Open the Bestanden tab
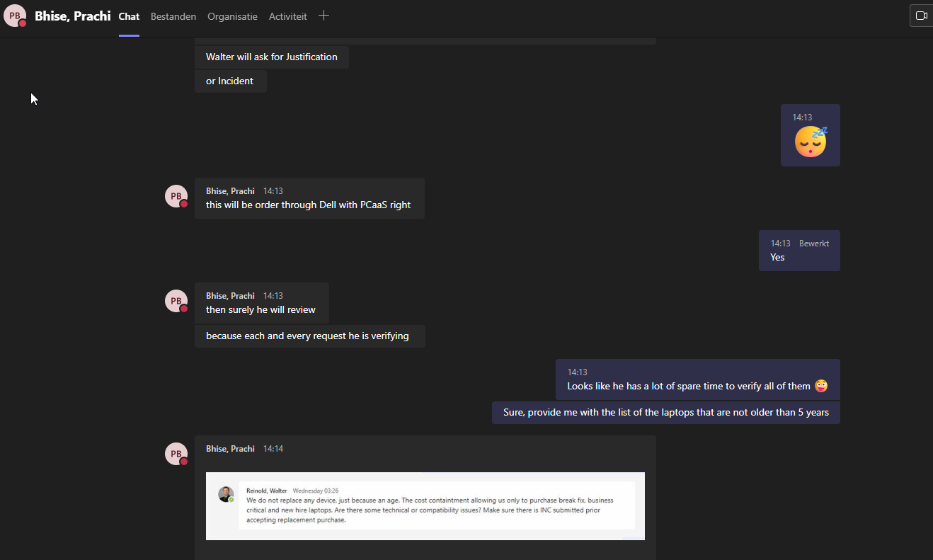Image resolution: width=933 pixels, height=560 pixels. pos(173,16)
